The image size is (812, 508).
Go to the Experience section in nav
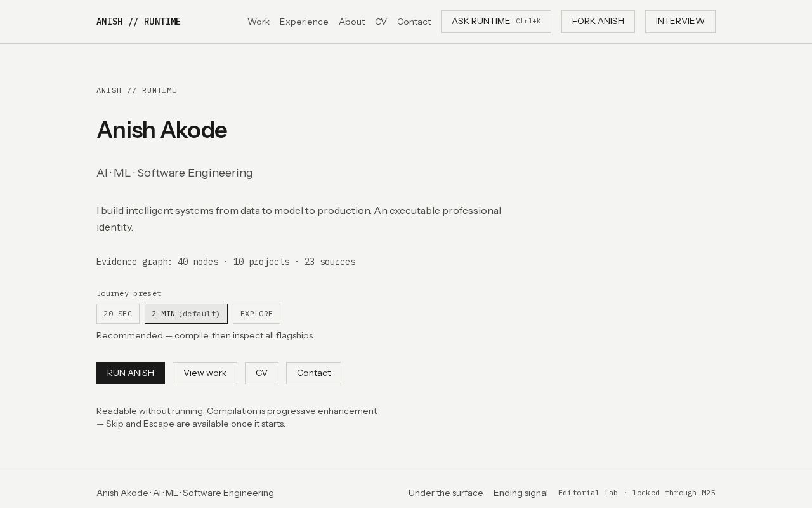[304, 22]
